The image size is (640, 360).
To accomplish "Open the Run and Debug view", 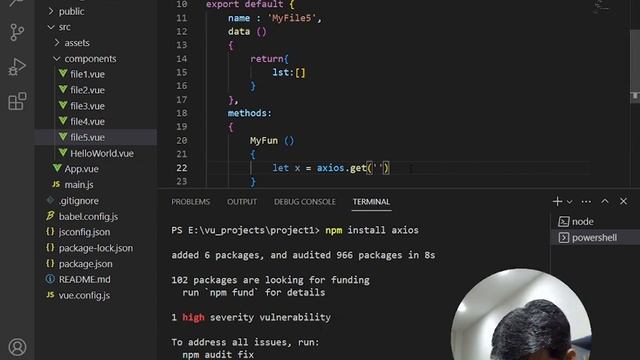I will [x=17, y=67].
